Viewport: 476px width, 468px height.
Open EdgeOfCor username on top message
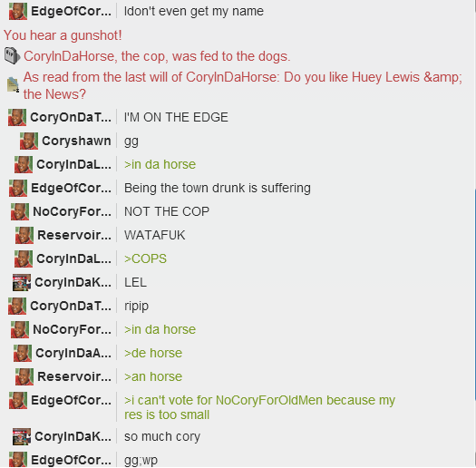click(71, 11)
